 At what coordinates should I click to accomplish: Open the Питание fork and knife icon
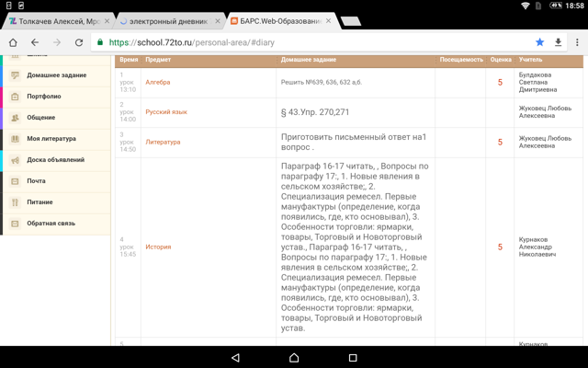15,202
